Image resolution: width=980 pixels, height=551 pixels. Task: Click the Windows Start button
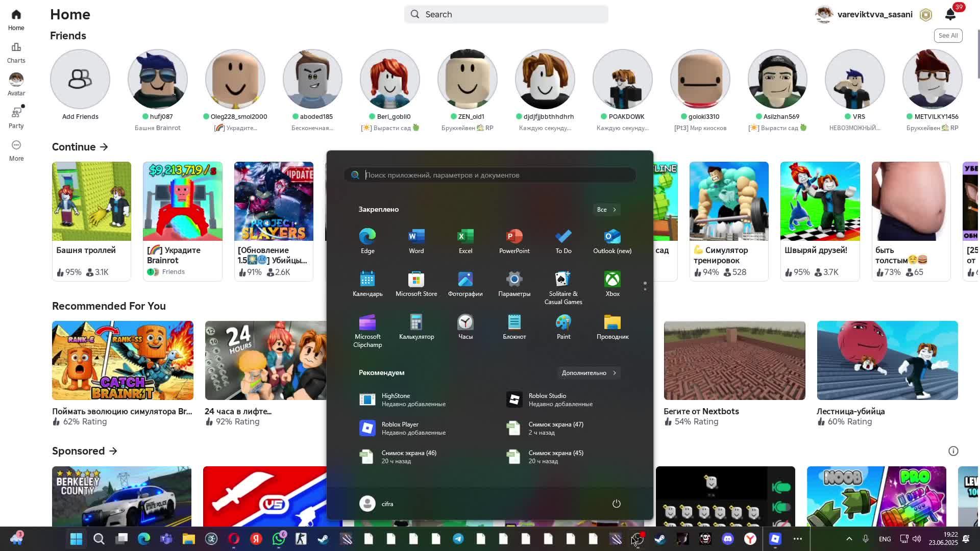77,539
